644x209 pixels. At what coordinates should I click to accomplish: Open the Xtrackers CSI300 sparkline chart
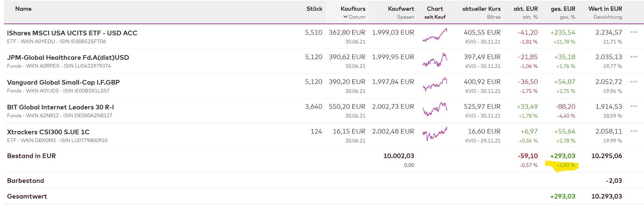click(435, 134)
